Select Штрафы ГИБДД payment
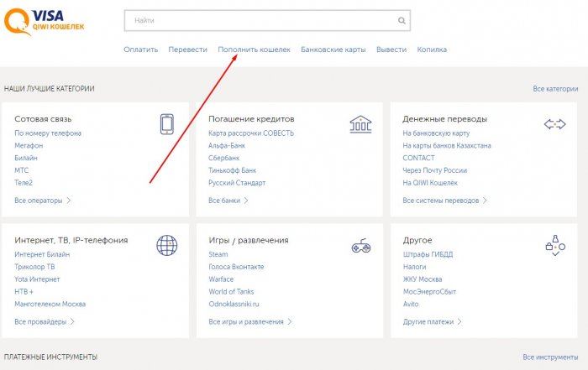The width and height of the screenshot is (588, 370). [428, 255]
